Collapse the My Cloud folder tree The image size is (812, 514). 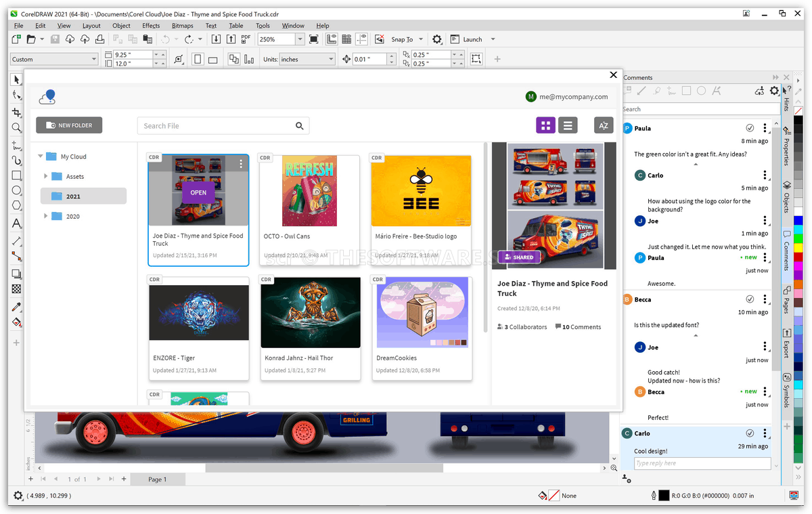41,156
